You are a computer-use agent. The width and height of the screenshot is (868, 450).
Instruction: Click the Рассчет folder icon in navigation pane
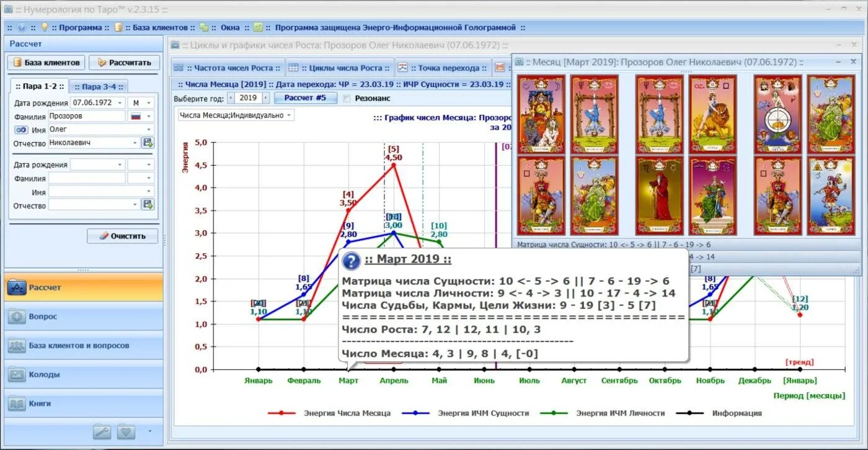tap(17, 287)
